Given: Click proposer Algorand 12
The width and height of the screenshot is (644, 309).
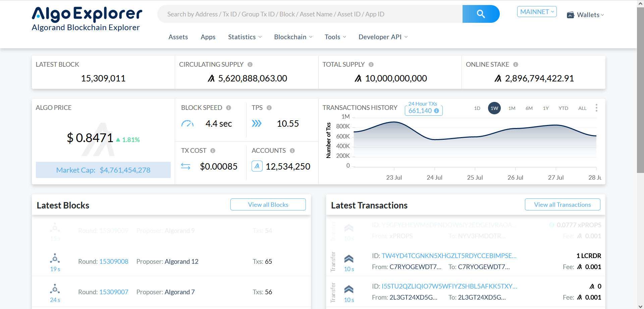Looking at the screenshot, I should click(x=181, y=261).
